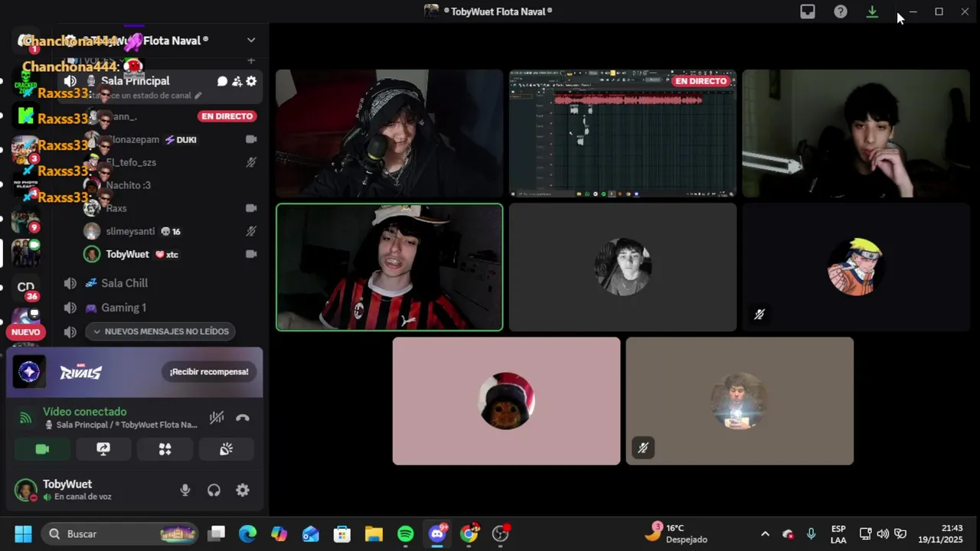Disconnect from the voice call
980x551 pixels.
243,418
